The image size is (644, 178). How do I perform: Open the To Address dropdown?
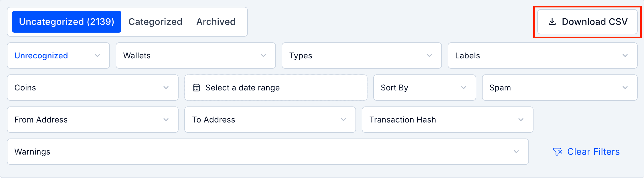(x=270, y=120)
